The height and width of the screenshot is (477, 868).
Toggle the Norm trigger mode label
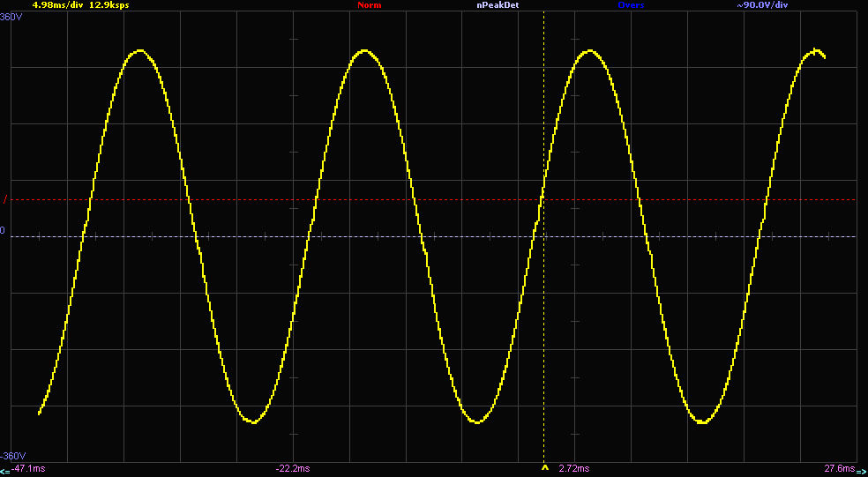pos(370,5)
